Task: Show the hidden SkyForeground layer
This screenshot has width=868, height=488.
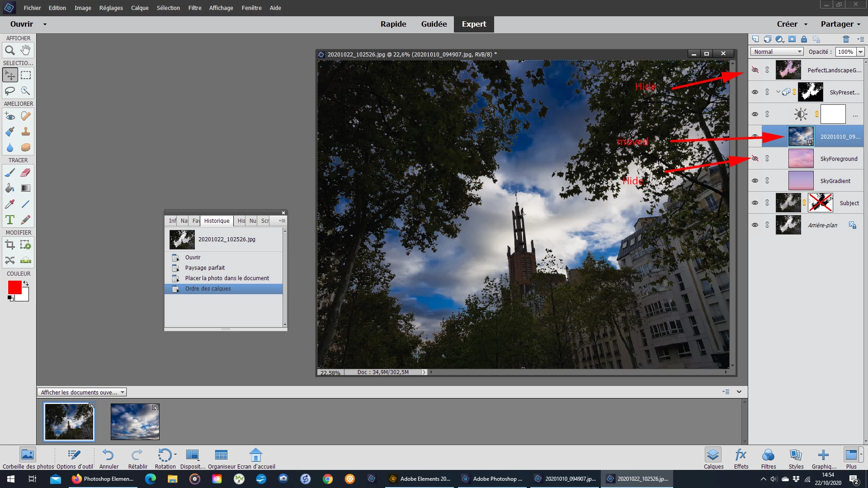Action: (x=755, y=159)
